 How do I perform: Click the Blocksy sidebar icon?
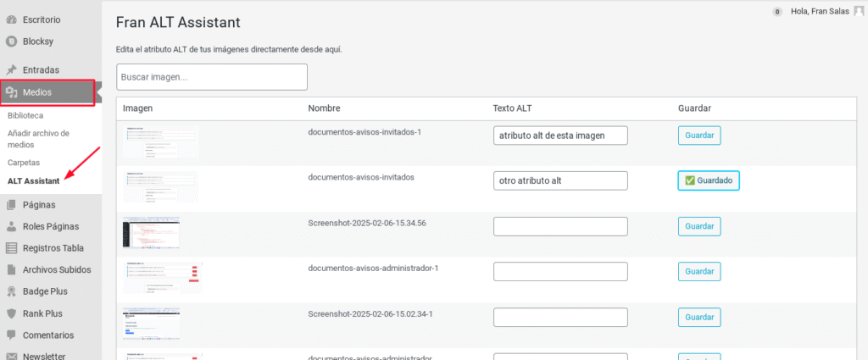click(x=11, y=42)
